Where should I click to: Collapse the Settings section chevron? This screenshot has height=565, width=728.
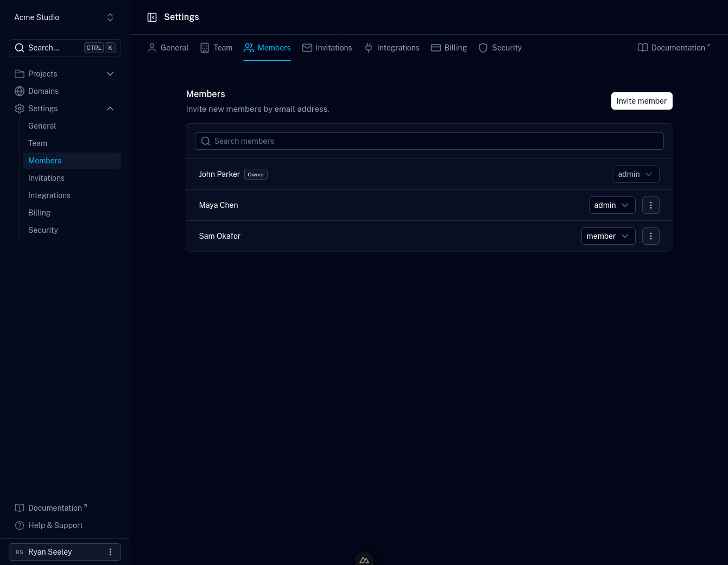tap(110, 109)
